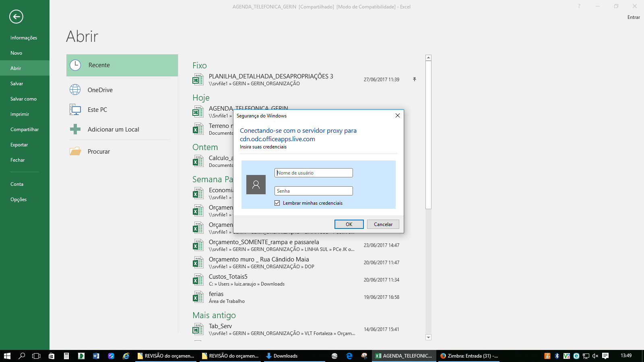
Task: Open the Exportar section
Action: coord(19,145)
